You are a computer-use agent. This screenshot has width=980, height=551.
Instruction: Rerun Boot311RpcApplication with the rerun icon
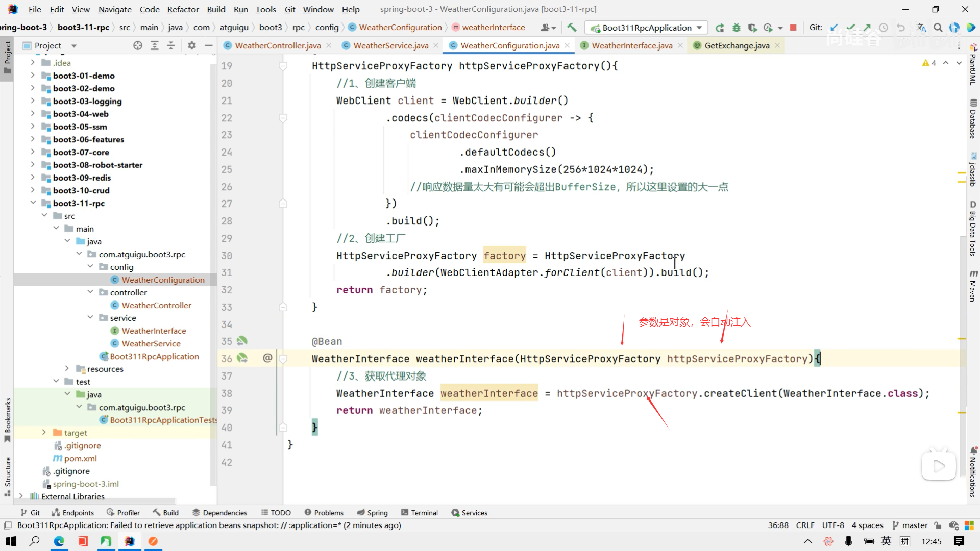(x=720, y=28)
